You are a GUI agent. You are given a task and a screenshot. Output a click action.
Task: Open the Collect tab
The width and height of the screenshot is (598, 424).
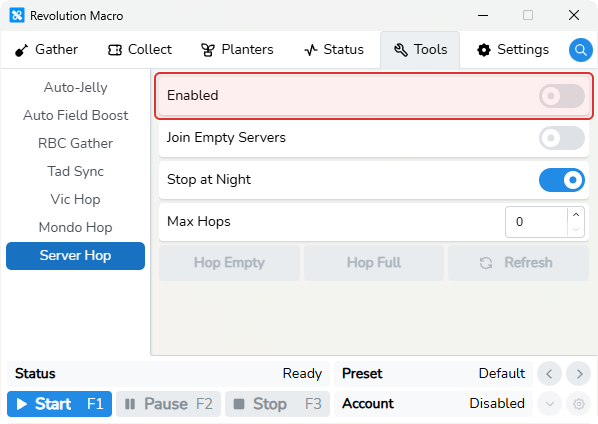pos(140,50)
